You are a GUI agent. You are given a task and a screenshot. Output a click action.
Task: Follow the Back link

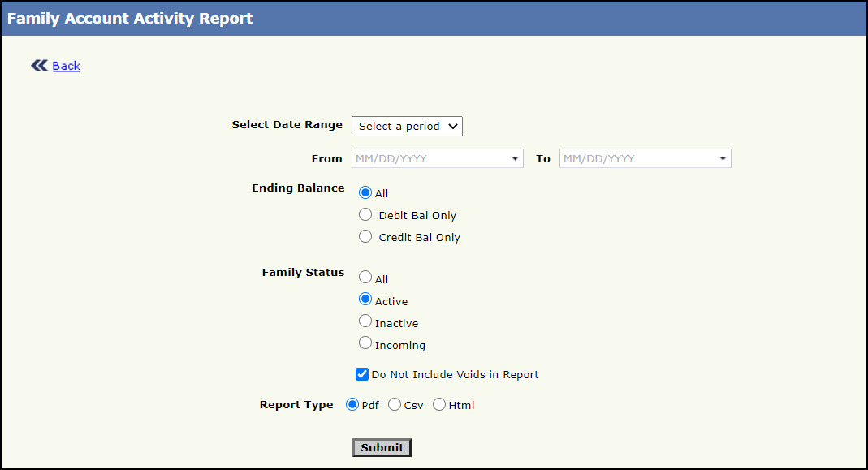(x=66, y=66)
